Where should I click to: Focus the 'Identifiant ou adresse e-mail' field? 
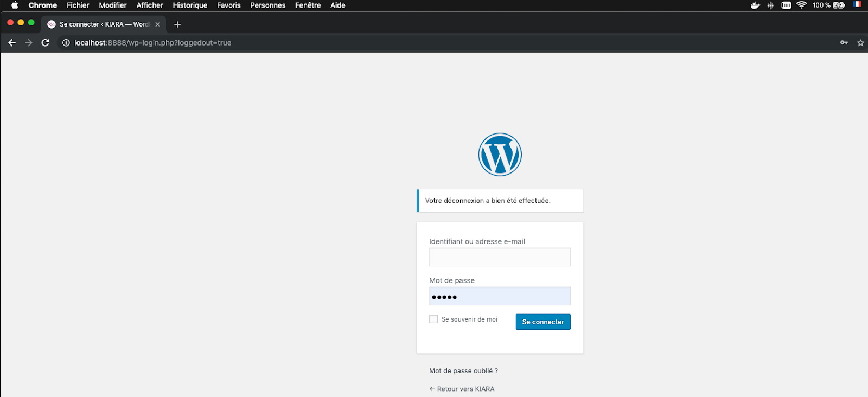click(x=500, y=257)
